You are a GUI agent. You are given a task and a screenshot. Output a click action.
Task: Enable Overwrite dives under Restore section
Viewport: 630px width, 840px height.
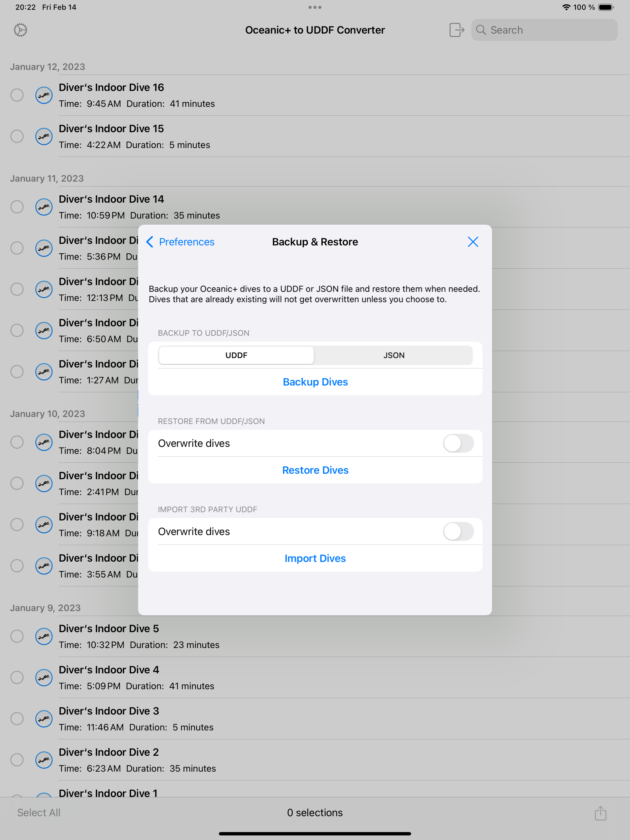[x=458, y=443]
